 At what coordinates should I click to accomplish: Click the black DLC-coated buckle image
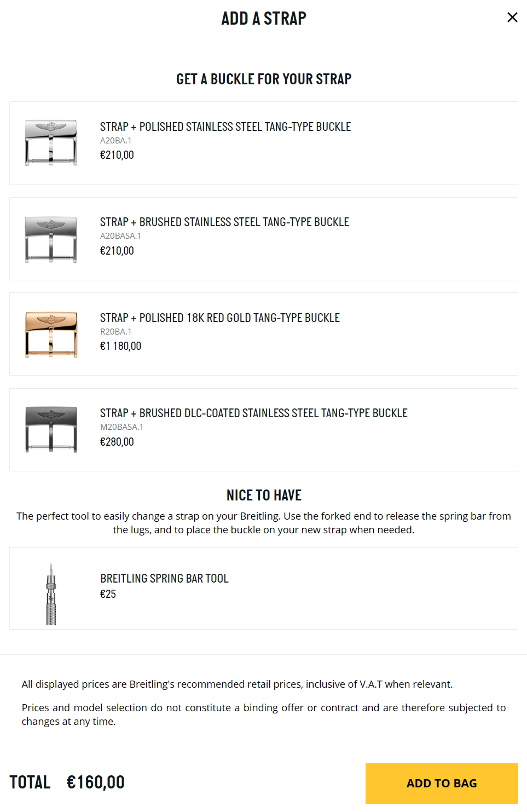51,430
